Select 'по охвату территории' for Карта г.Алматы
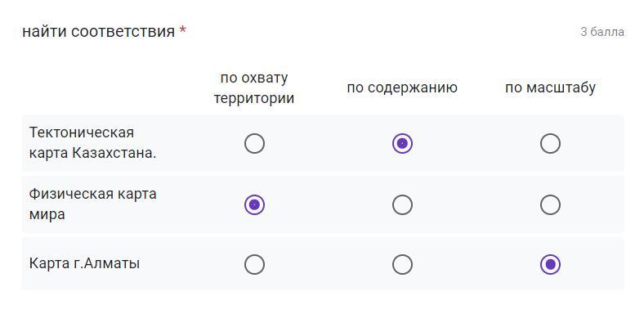 [x=254, y=264]
